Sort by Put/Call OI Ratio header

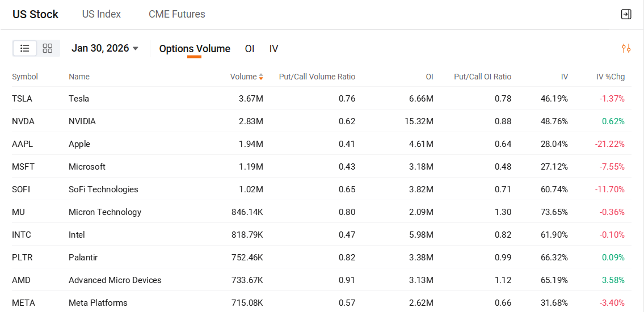[x=483, y=77]
